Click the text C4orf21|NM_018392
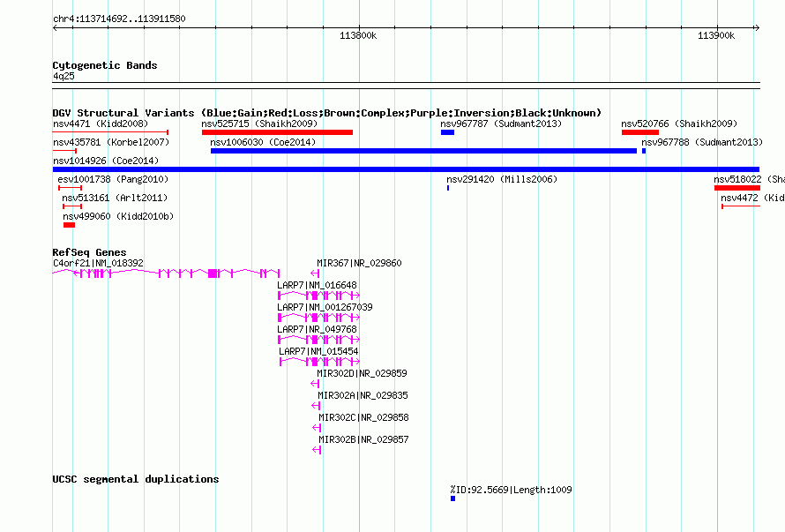The width and height of the screenshot is (785, 532). (x=98, y=263)
